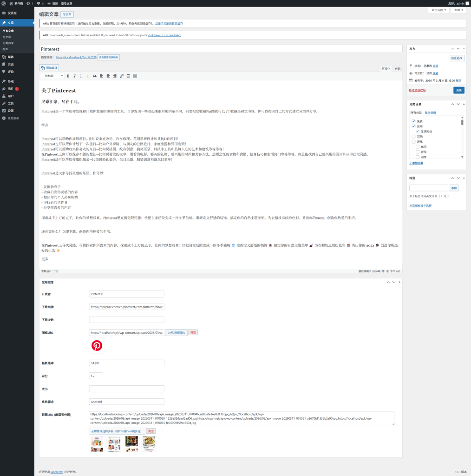
Task: Insert a Read More tag
Action: coord(128,76)
